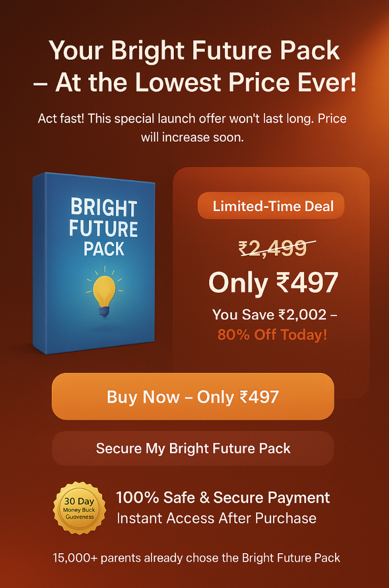The height and width of the screenshot is (588, 389).
Task: Click the crossed-out ₹2,499 price
Action: point(273,248)
